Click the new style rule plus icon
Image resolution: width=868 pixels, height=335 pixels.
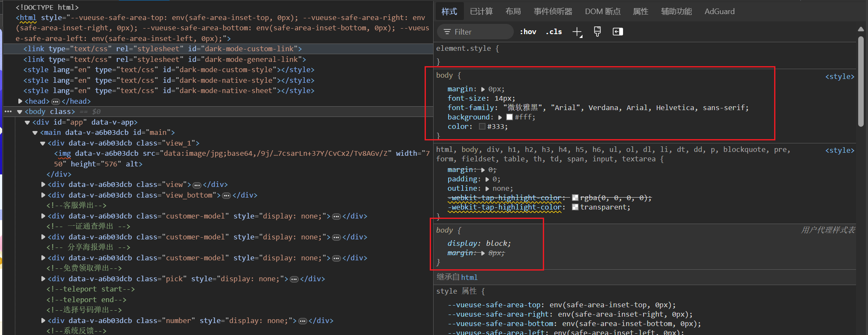pos(577,32)
